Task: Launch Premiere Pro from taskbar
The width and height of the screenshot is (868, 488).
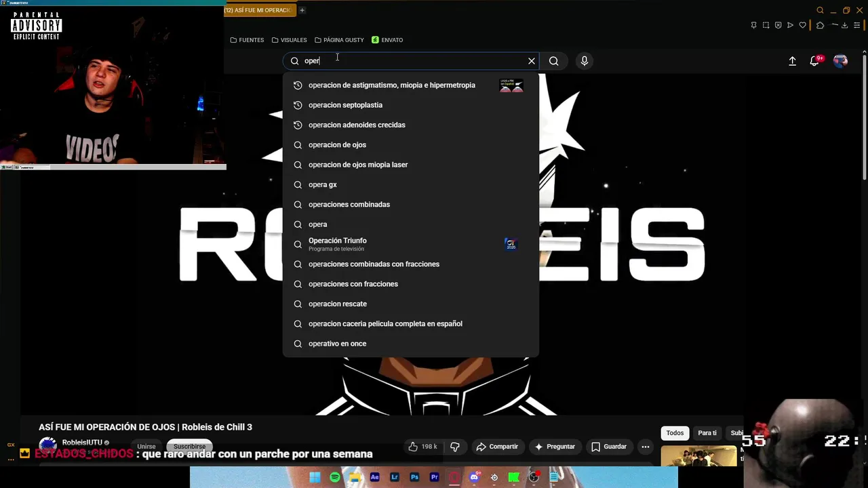Action: 435,478
